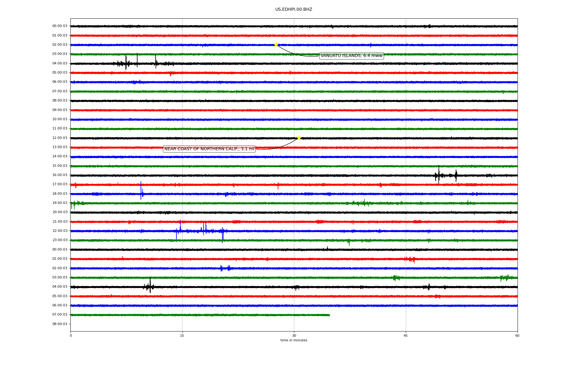Click the 12:00:03 row time label
Screen dimensions: 588x368
click(x=60, y=138)
